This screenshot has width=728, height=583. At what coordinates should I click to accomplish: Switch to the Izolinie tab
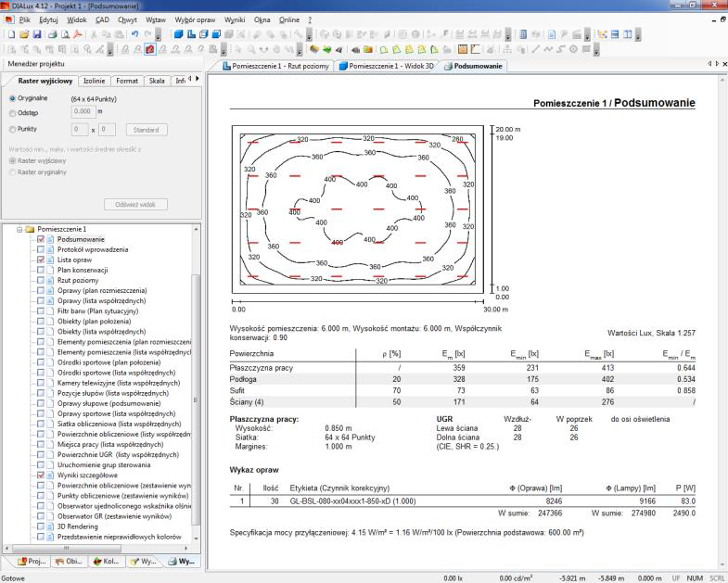95,81
